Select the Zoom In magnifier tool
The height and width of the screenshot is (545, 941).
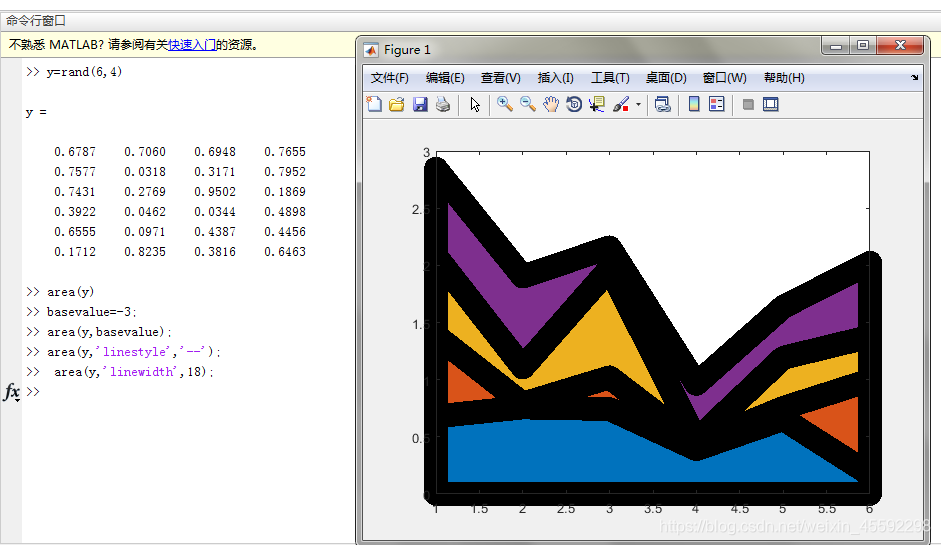click(505, 104)
